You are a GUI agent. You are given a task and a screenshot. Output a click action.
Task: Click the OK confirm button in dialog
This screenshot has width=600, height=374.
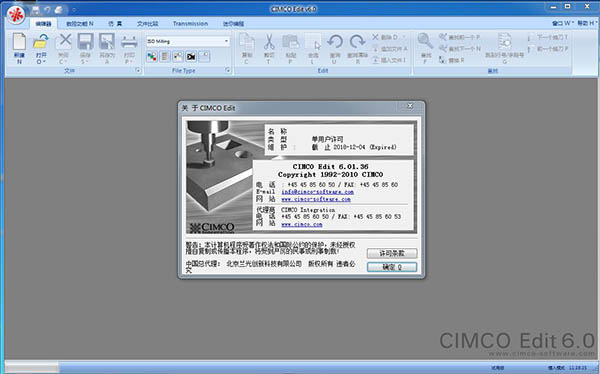392,267
